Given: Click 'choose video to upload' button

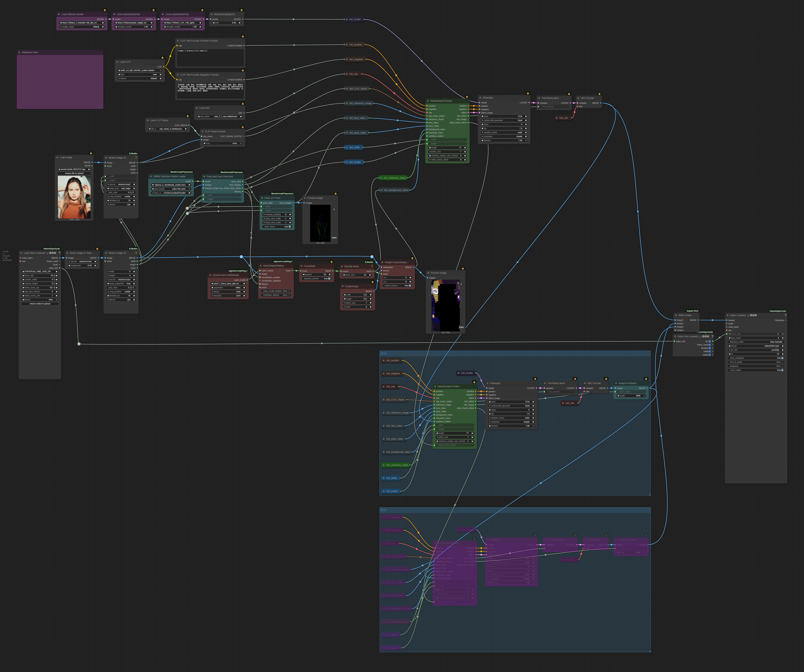Looking at the screenshot, I should [x=40, y=304].
